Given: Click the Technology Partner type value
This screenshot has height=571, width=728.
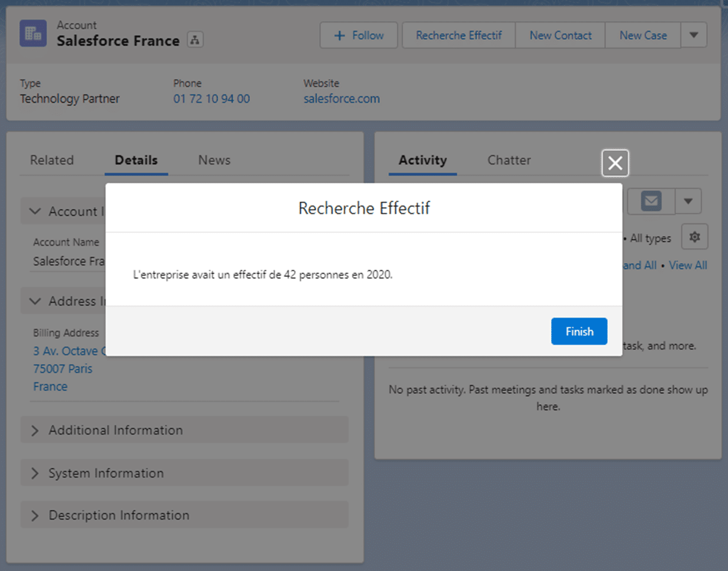Looking at the screenshot, I should coord(70,99).
